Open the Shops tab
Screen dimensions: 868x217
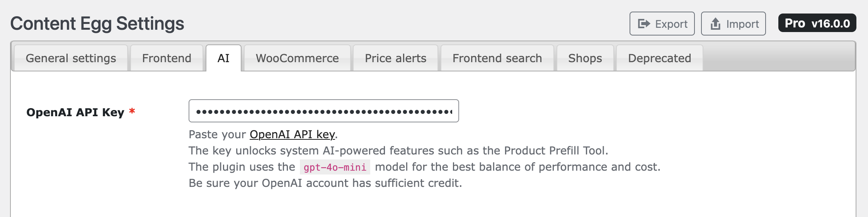585,58
